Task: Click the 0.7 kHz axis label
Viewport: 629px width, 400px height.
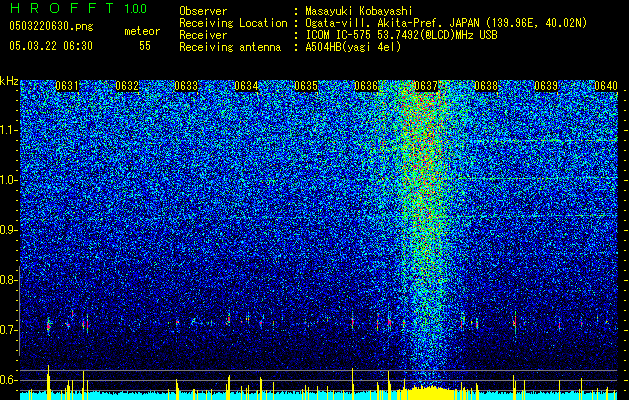Action: (x=8, y=330)
